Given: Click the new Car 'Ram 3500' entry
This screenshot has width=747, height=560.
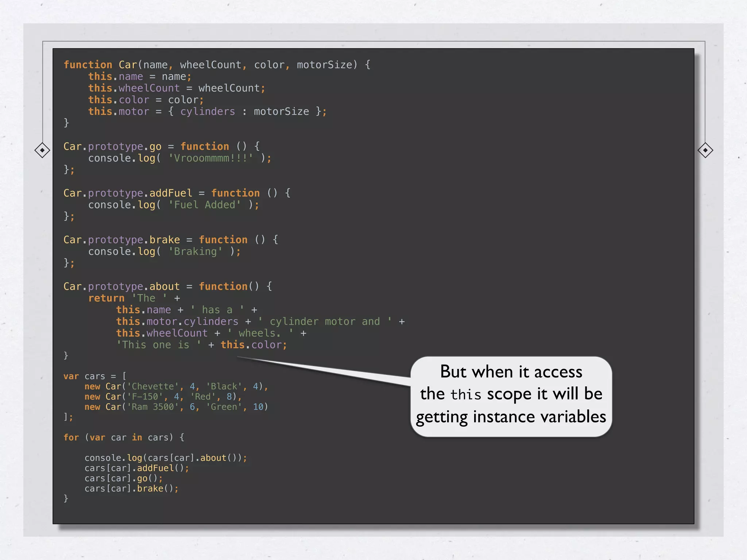Looking at the screenshot, I should pos(176,407).
